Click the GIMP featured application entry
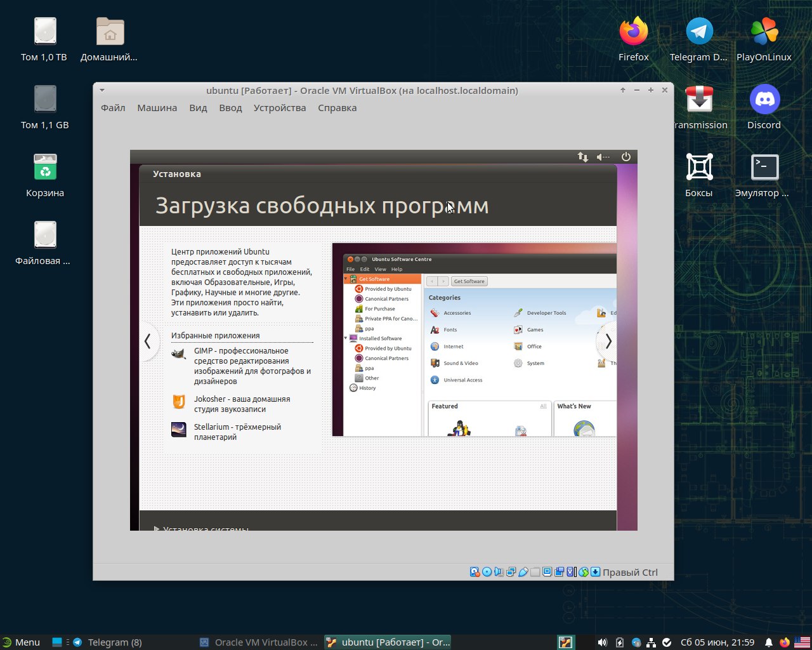The image size is (812, 650). [242, 366]
